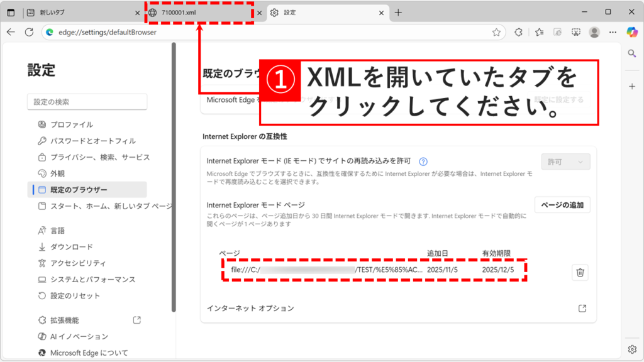The height and width of the screenshot is (362, 644).
Task: Open the ellipsis more options menu
Action: (x=613, y=32)
